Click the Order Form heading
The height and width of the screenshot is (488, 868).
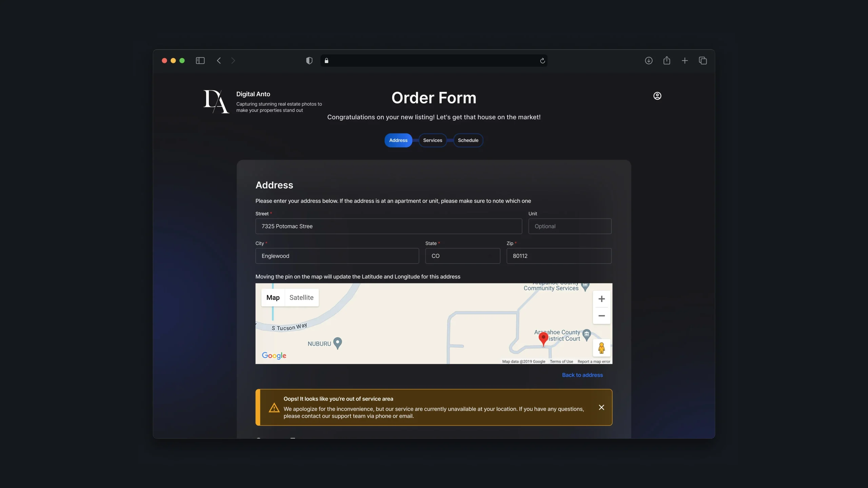434,98
